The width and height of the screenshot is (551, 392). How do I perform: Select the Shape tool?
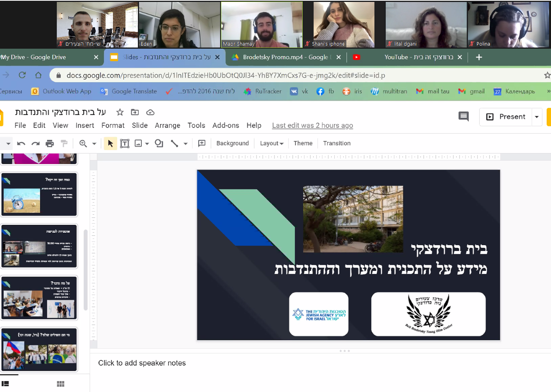(x=159, y=143)
